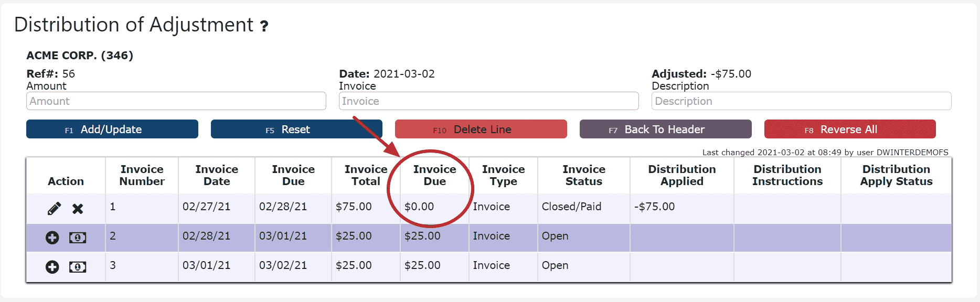Click the plus icon on invoice 3 row

pos(52,267)
